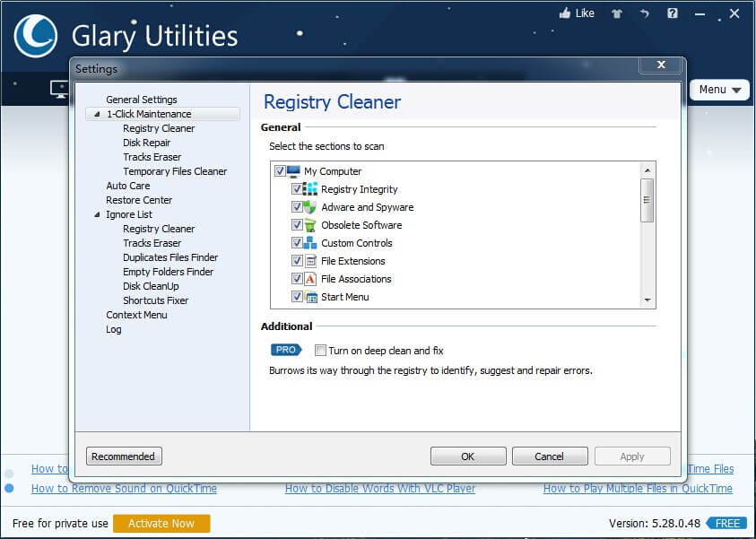Click the help question mark icon

tap(673, 13)
